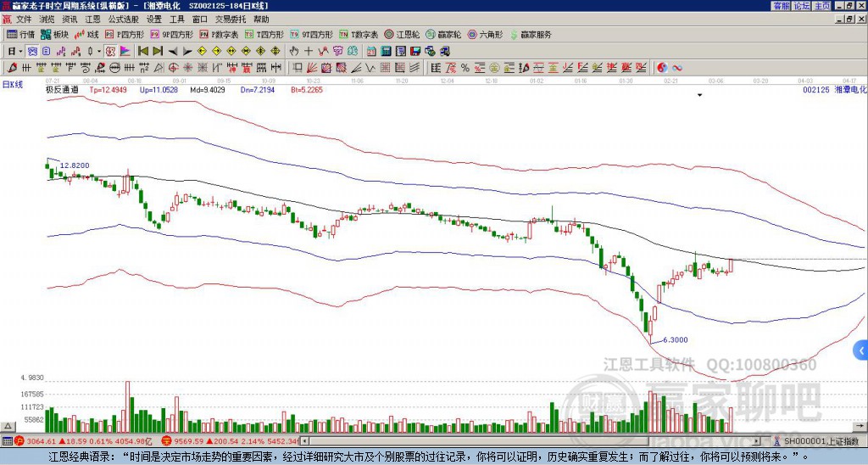This screenshot has height=465, width=868.
Task: Open the 交易委托 menu
Action: (x=231, y=20)
